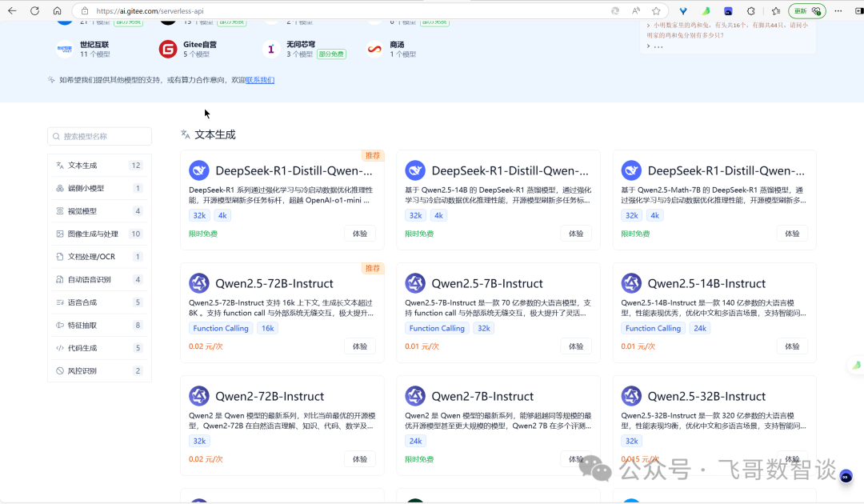The image size is (864, 504).
Task: Click the Qwen2-72B-Instruct model icon
Action: (x=199, y=396)
